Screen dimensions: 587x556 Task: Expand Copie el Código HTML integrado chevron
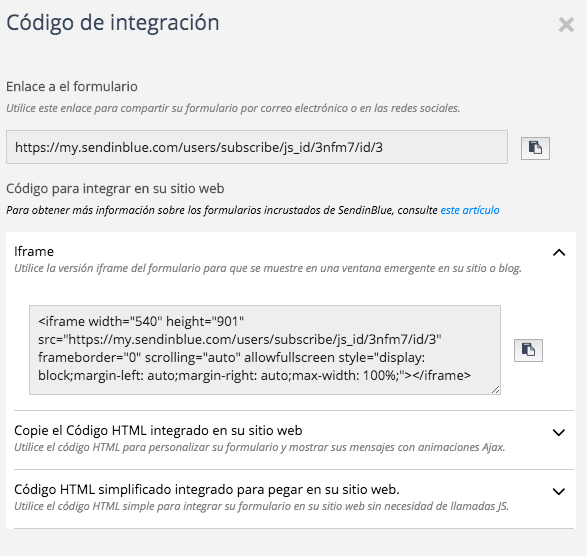(559, 432)
